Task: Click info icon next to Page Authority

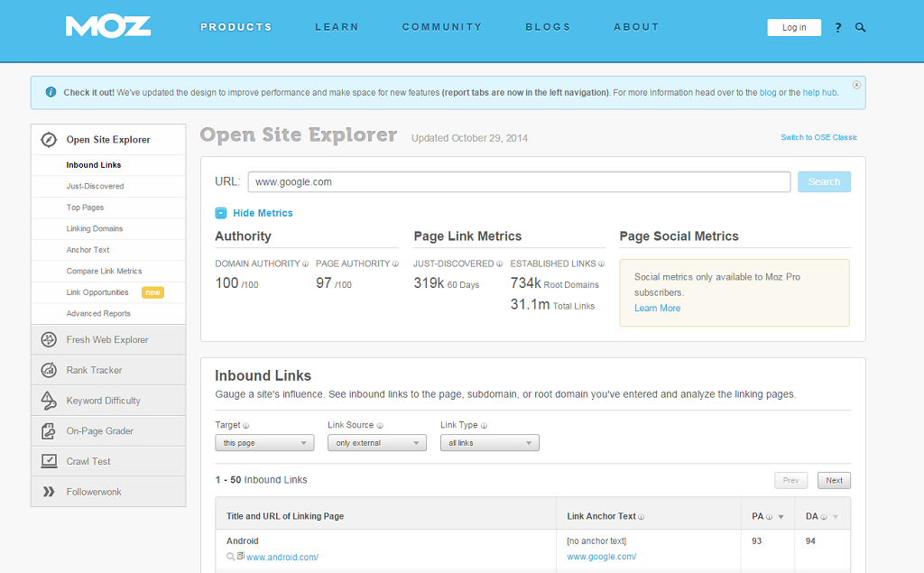Action: [395, 264]
